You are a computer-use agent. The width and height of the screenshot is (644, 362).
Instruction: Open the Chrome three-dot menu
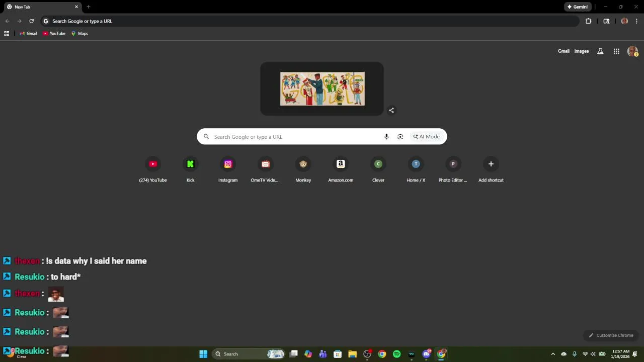[x=636, y=21]
